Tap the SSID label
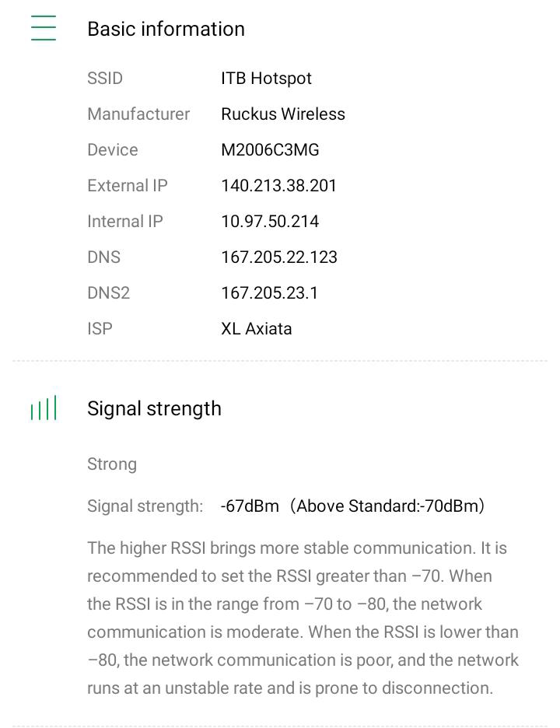560x728 pixels. pyautogui.click(x=105, y=78)
